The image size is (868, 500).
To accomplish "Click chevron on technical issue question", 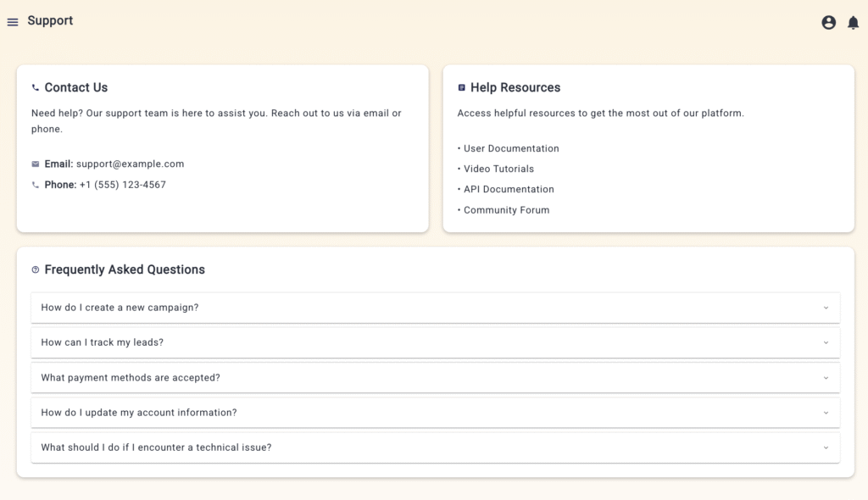I will (826, 447).
